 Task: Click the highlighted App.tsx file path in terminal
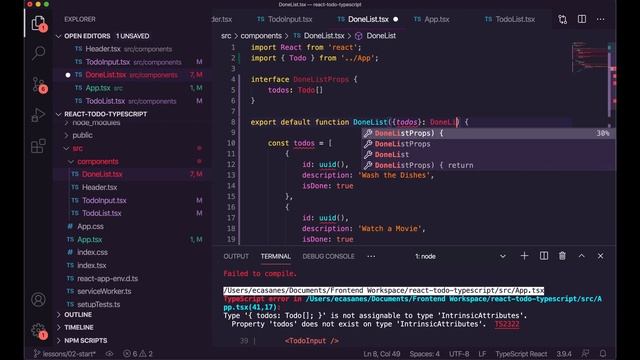pyautogui.click(x=384, y=291)
